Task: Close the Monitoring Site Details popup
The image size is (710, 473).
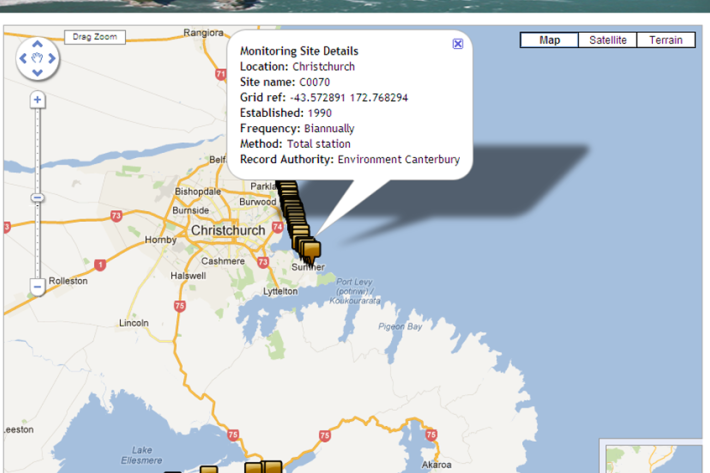Action: coord(458,44)
